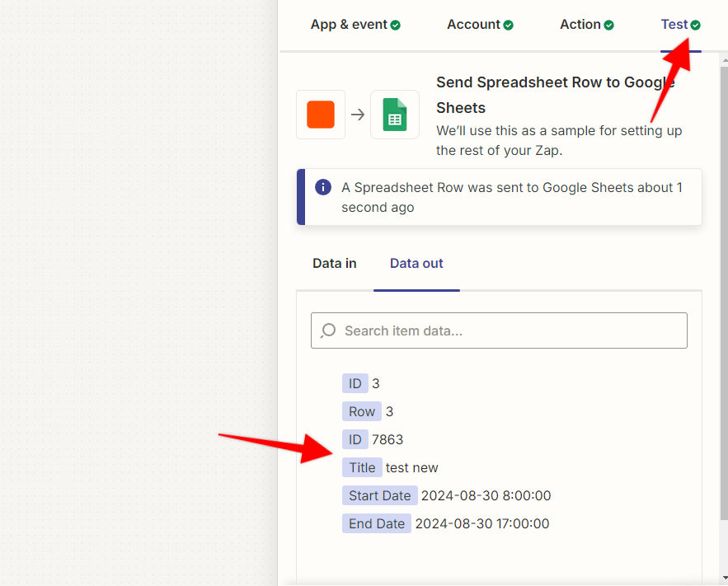Image resolution: width=728 pixels, height=586 pixels.
Task: Open the Action step
Action: coord(580,24)
